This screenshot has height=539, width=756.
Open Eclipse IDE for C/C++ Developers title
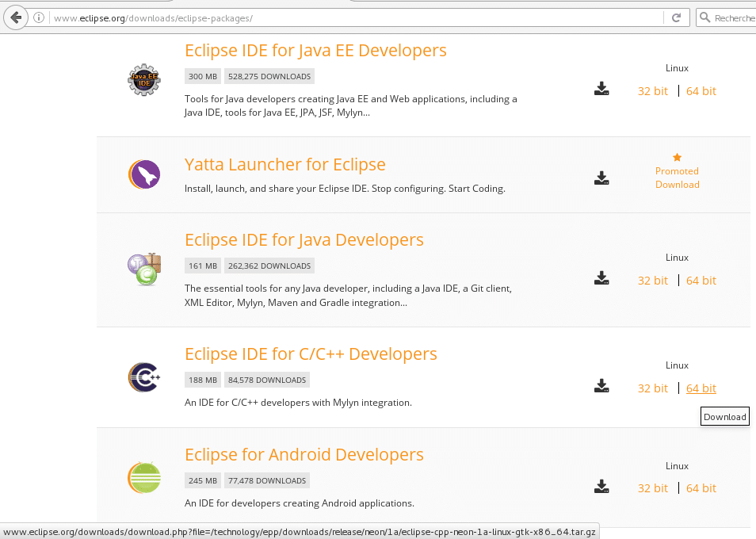(x=311, y=354)
